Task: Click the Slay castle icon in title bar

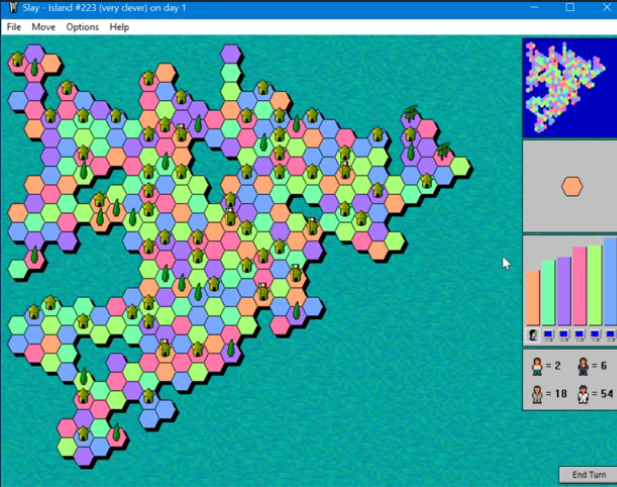Action: click(x=9, y=8)
